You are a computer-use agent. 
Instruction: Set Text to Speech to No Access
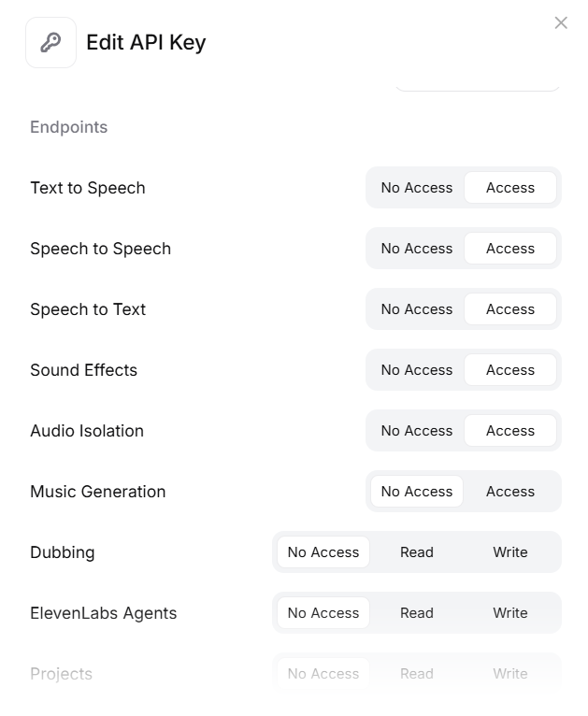point(416,188)
